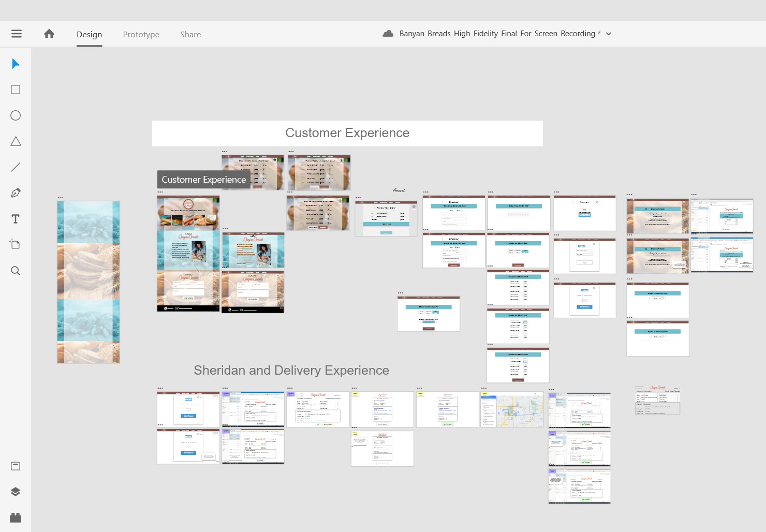Click the Sheridan and Delivery Experience heading
This screenshot has width=766, height=532.
click(x=291, y=371)
